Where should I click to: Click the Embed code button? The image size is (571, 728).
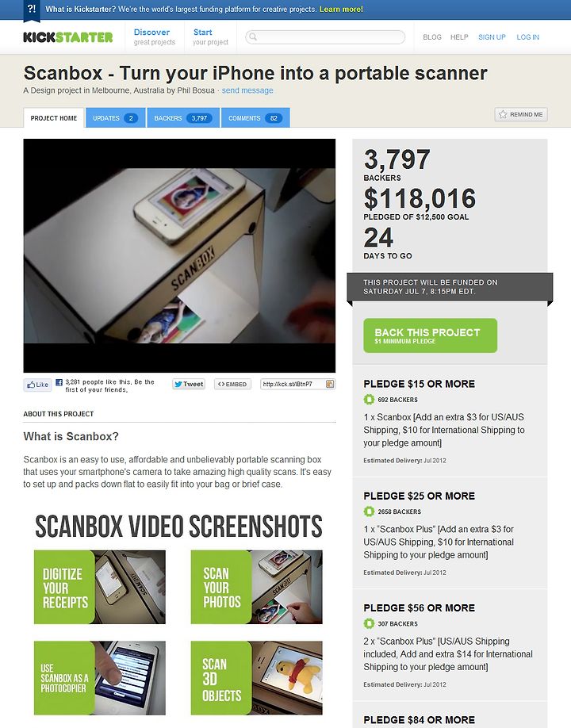(232, 384)
